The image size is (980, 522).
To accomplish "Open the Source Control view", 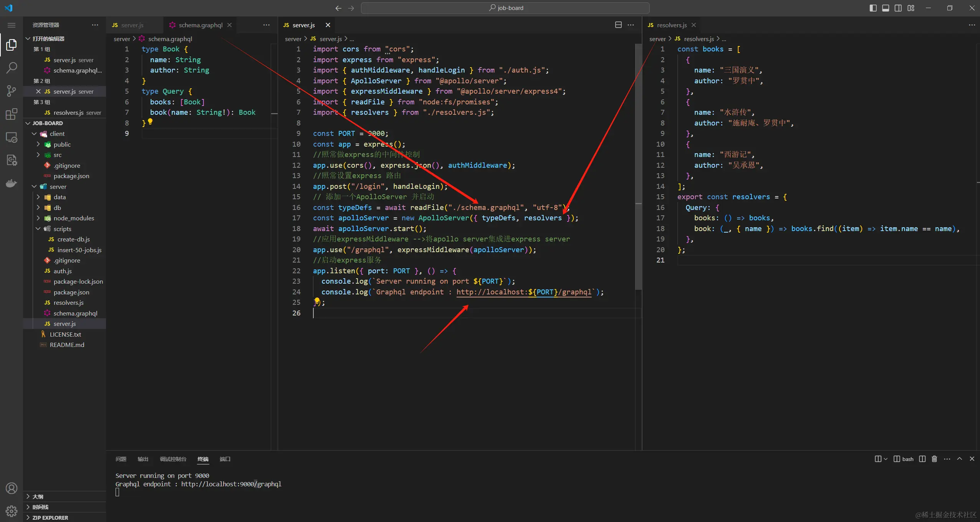I will (12, 91).
